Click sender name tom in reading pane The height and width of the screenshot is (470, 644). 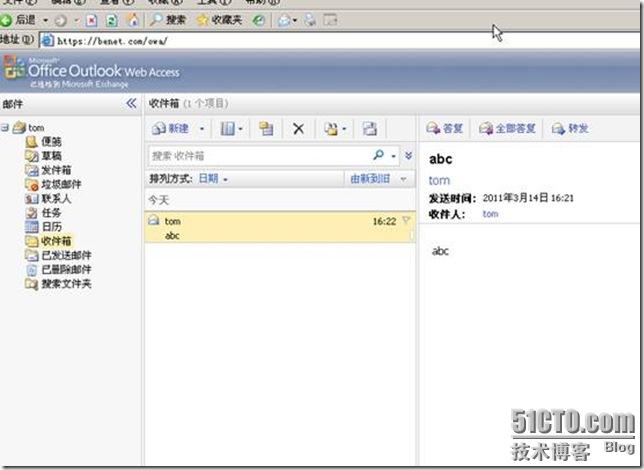pos(439,180)
